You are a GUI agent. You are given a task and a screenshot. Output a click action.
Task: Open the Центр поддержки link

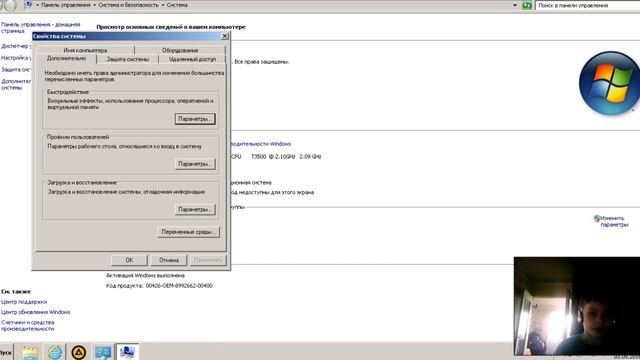click(x=24, y=302)
